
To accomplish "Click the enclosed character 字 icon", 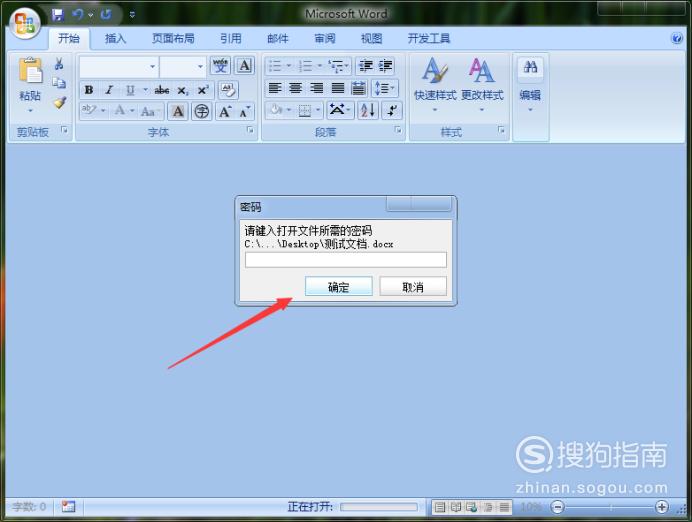I will pyautogui.click(x=202, y=111).
